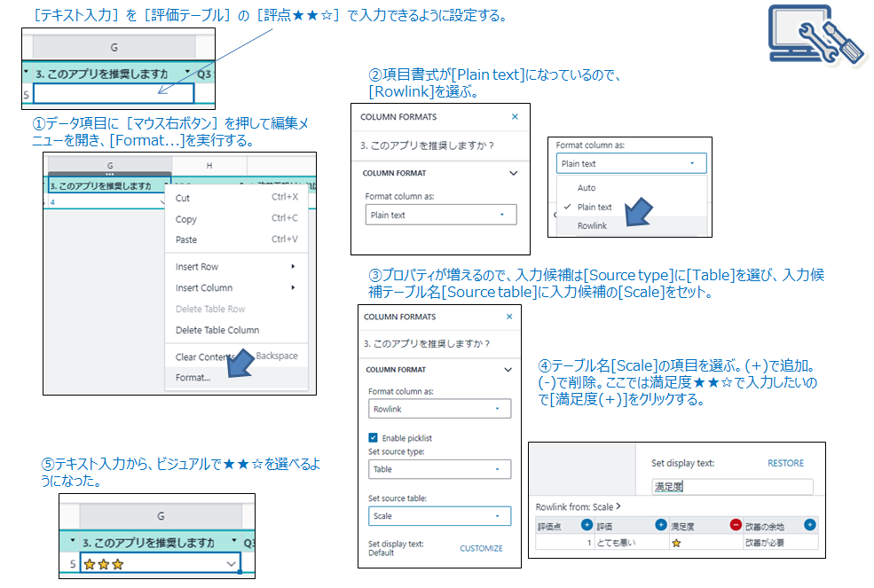Select Cut in the context menu

coord(236,198)
